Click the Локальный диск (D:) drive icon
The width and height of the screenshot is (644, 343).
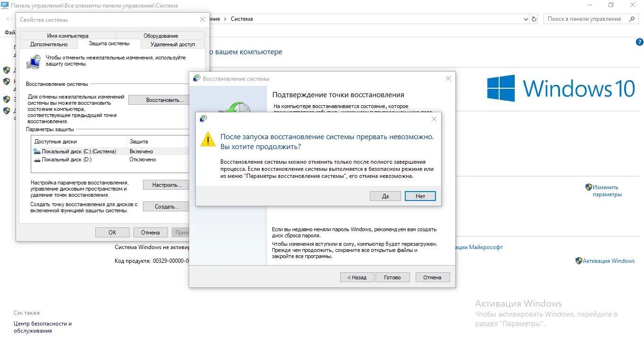[x=37, y=159]
